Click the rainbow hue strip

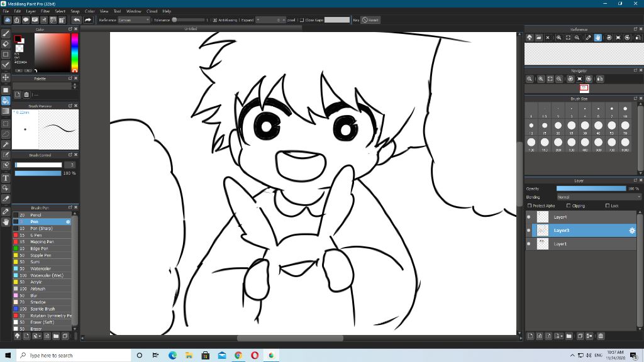74,53
